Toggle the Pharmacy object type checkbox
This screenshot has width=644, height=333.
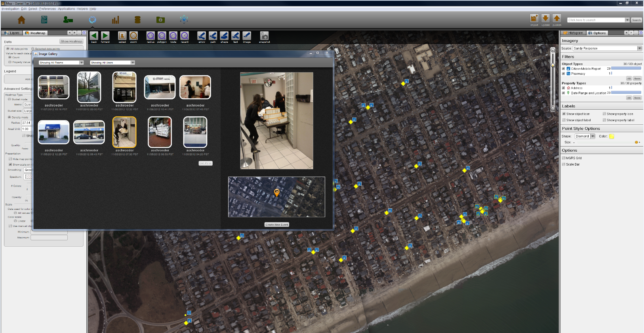tap(563, 74)
